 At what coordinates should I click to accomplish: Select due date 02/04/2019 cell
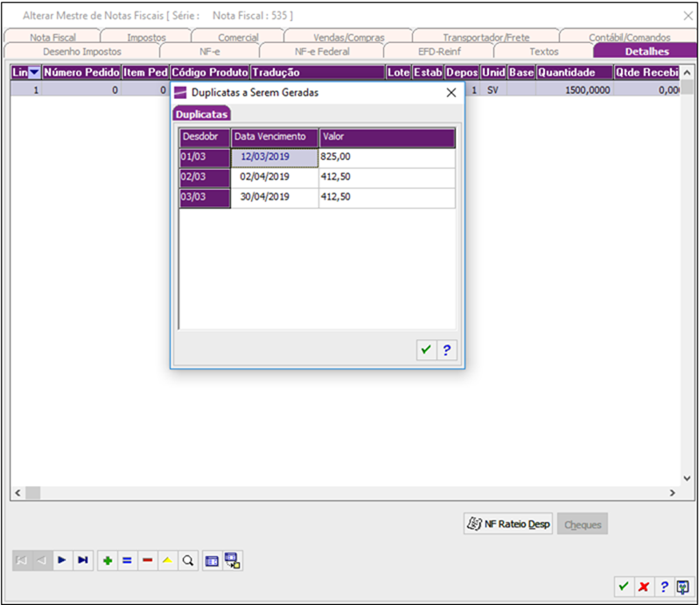pyautogui.click(x=274, y=177)
